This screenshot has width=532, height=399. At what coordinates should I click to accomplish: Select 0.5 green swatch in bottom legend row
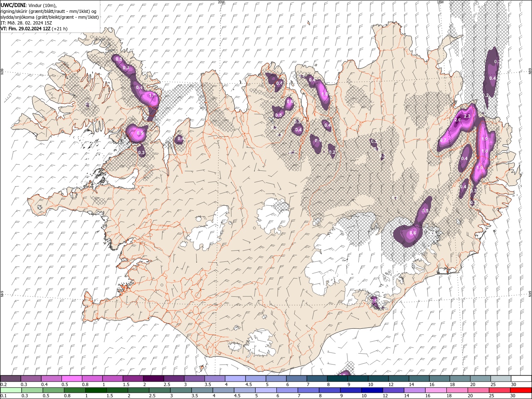[53, 390]
